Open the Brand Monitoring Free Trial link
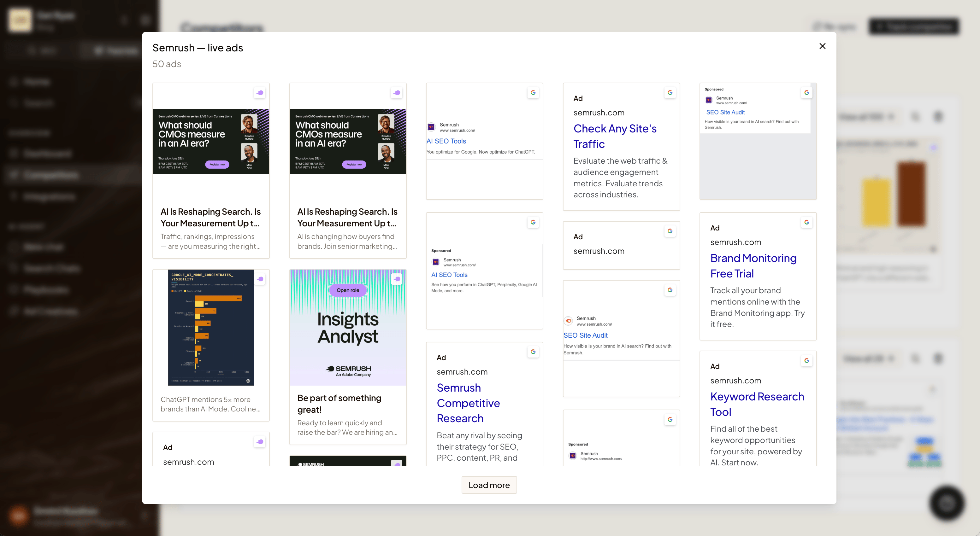Image resolution: width=980 pixels, height=536 pixels. (753, 266)
